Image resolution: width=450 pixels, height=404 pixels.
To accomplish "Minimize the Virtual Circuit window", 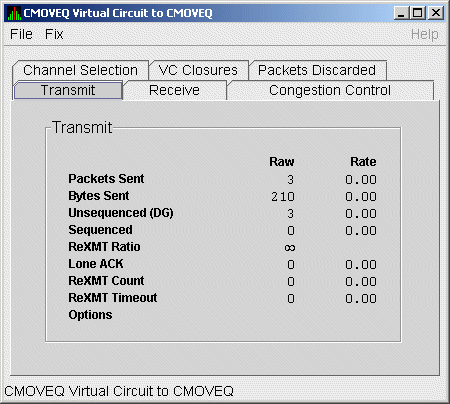I will (x=401, y=13).
